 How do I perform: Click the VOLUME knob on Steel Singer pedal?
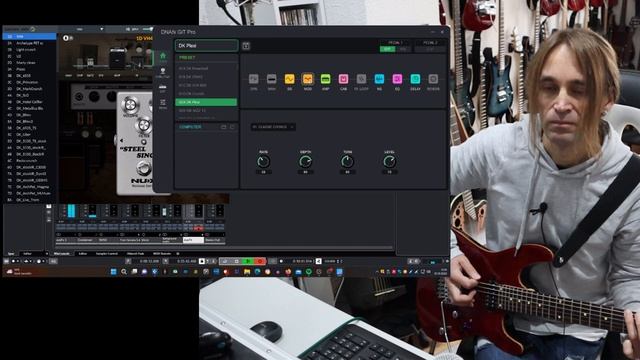pos(130,104)
